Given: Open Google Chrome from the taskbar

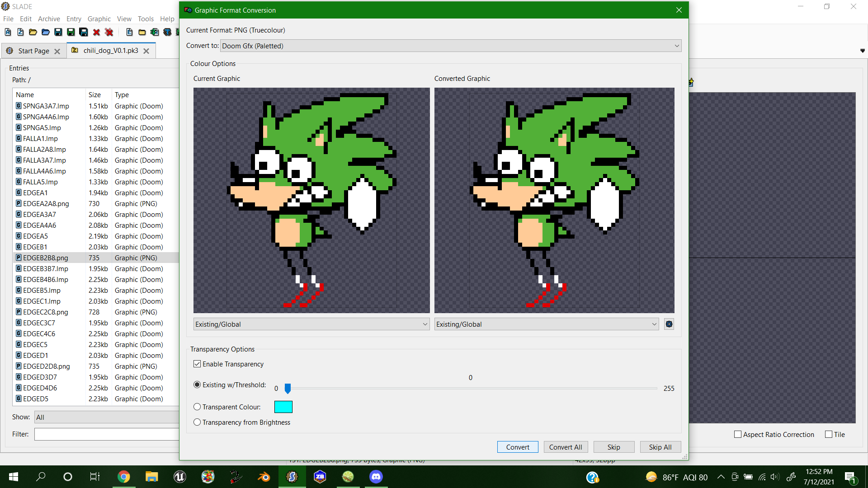Looking at the screenshot, I should [124, 477].
